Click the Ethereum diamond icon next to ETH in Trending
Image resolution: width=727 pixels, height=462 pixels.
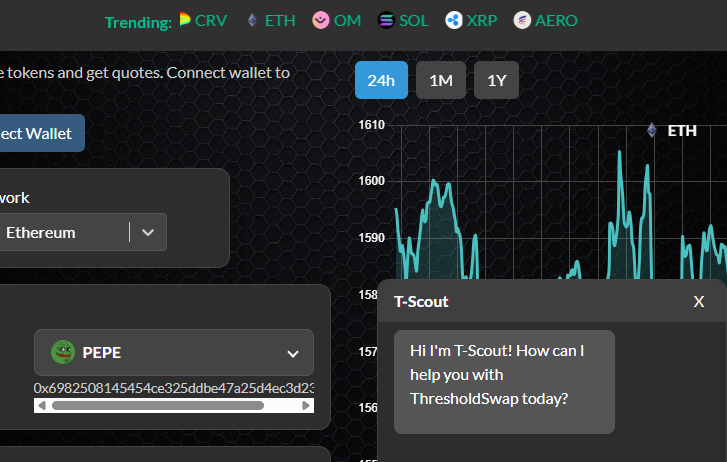coord(252,20)
